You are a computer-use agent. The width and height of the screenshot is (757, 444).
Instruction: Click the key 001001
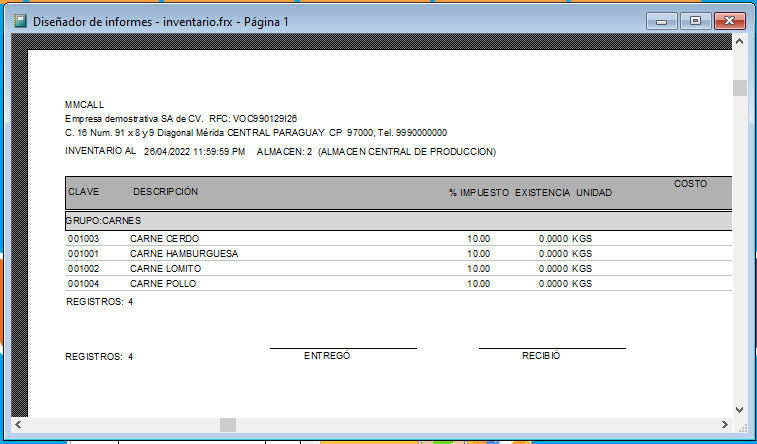coord(83,253)
